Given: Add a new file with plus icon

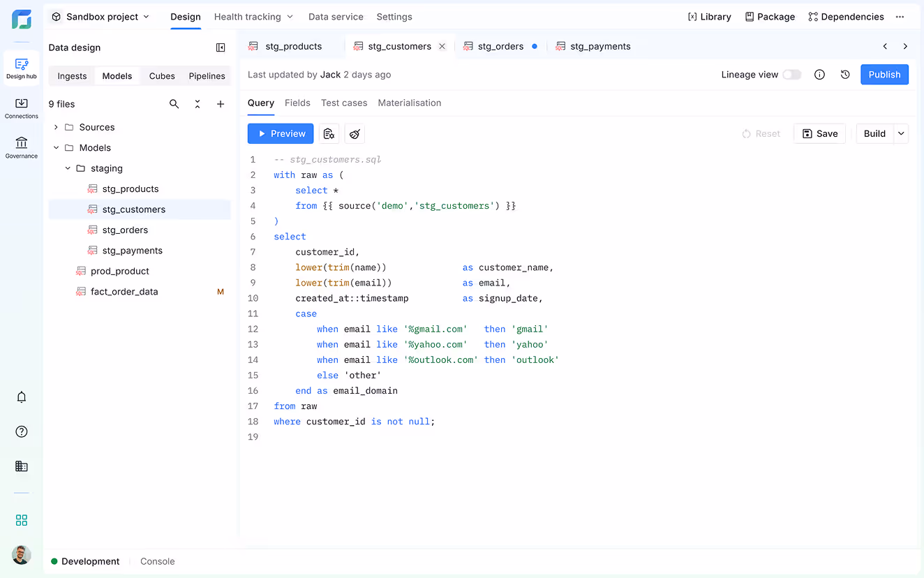Looking at the screenshot, I should click(x=221, y=104).
